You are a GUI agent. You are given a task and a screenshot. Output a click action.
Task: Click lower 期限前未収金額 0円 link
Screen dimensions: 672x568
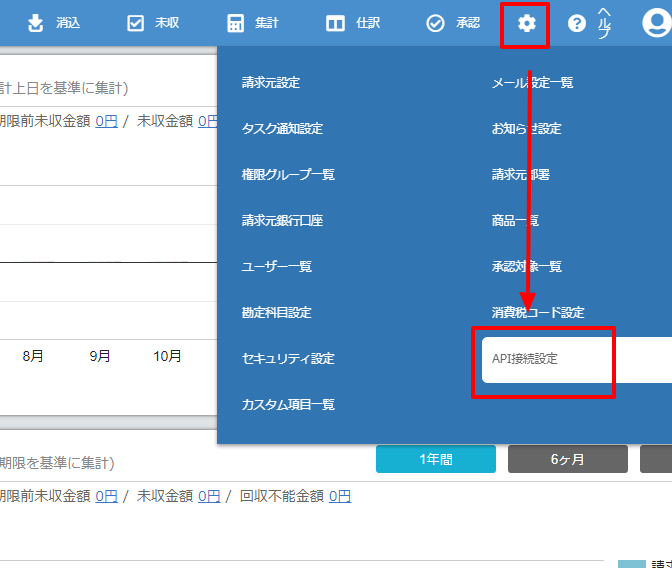tap(106, 496)
